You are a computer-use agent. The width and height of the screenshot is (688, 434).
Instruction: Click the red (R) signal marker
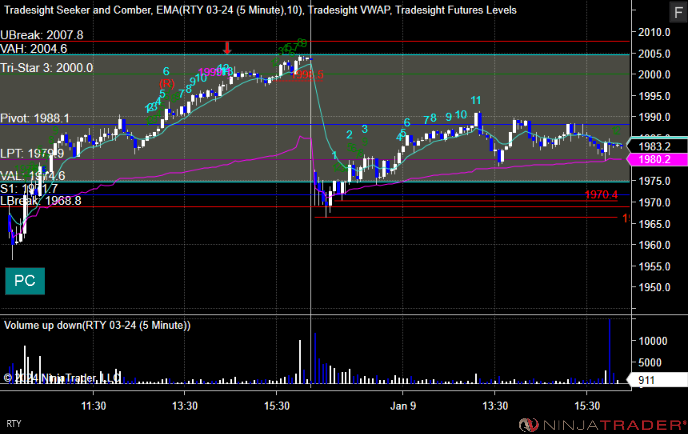coord(167,83)
